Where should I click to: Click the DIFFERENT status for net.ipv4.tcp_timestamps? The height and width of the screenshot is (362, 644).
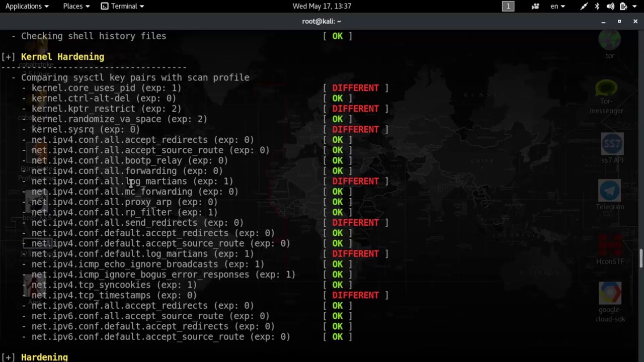pos(355,295)
